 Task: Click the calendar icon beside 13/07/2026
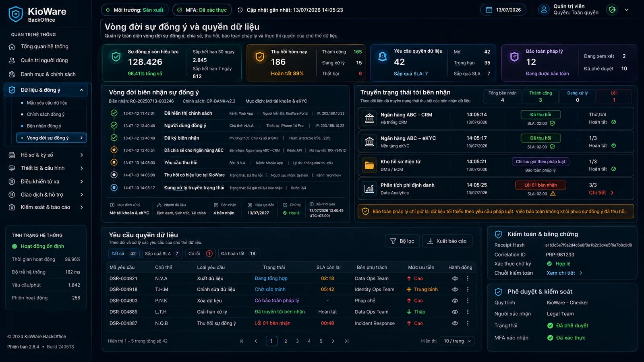coord(489,10)
